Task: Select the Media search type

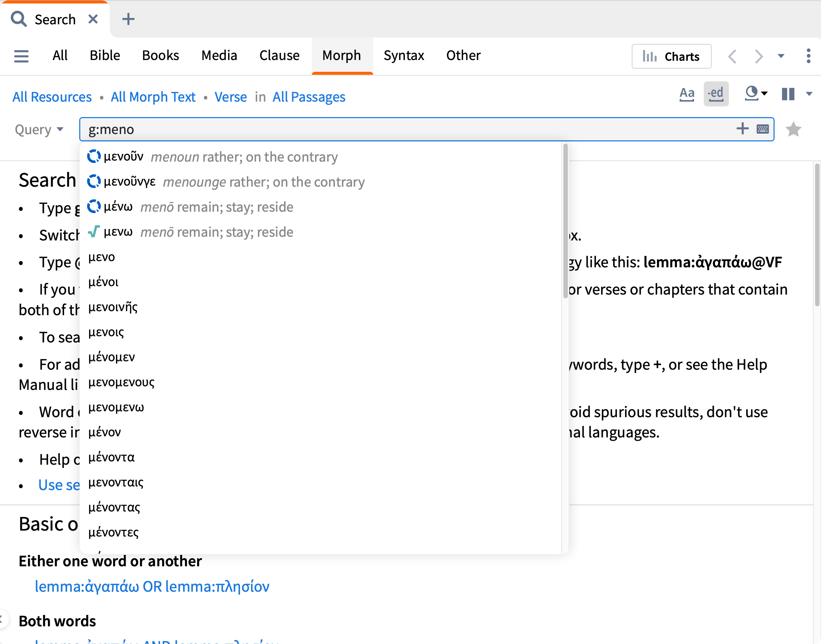Action: [219, 56]
